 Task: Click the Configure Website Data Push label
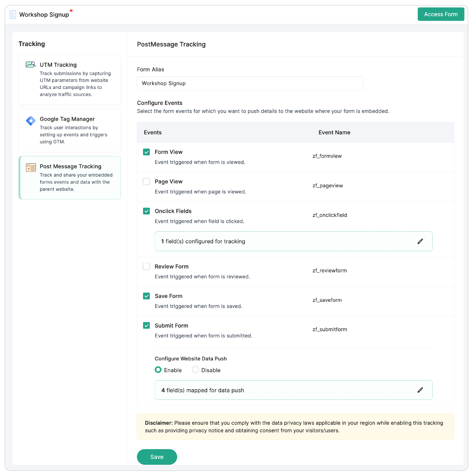[191, 359]
